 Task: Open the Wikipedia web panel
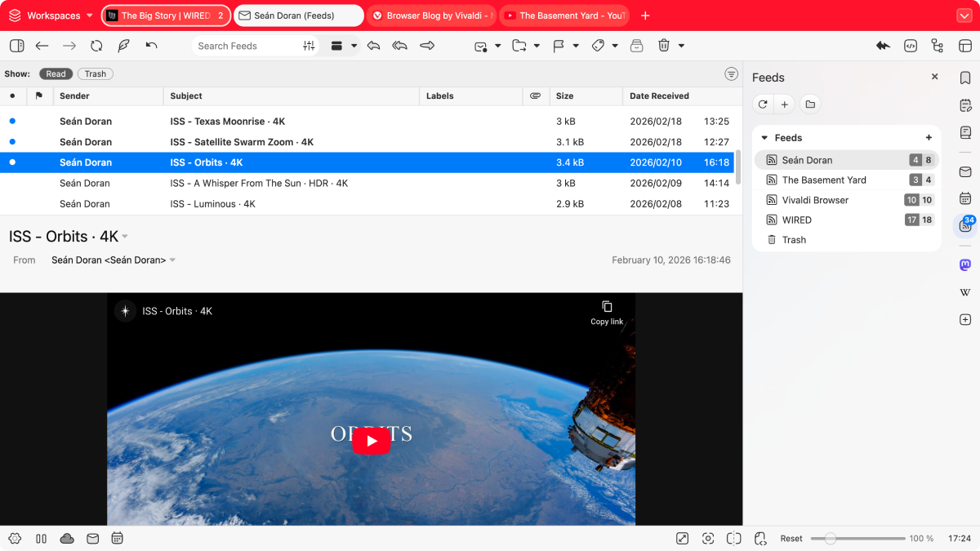[964, 292]
